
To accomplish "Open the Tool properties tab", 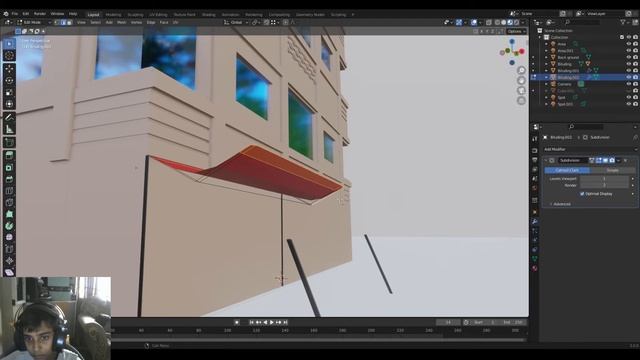I will (535, 139).
